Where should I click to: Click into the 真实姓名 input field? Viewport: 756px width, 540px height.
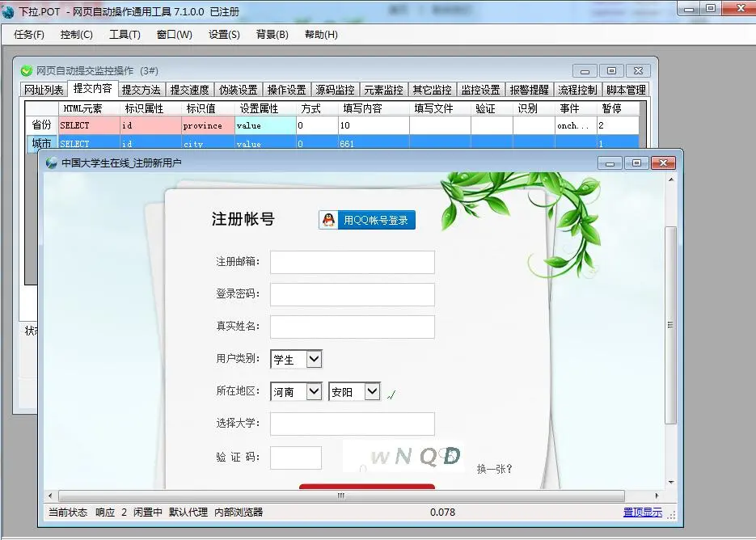click(x=353, y=327)
